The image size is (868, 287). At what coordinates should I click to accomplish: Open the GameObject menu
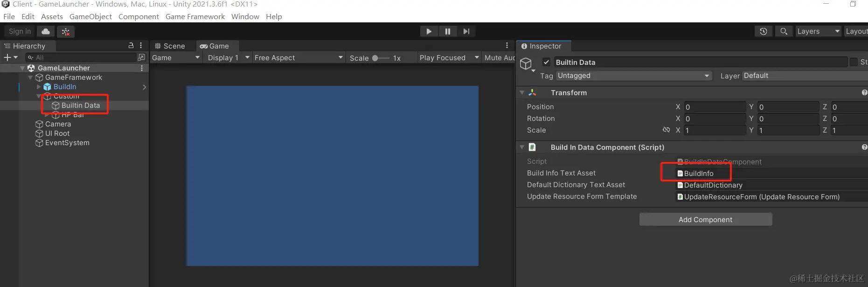pos(90,16)
